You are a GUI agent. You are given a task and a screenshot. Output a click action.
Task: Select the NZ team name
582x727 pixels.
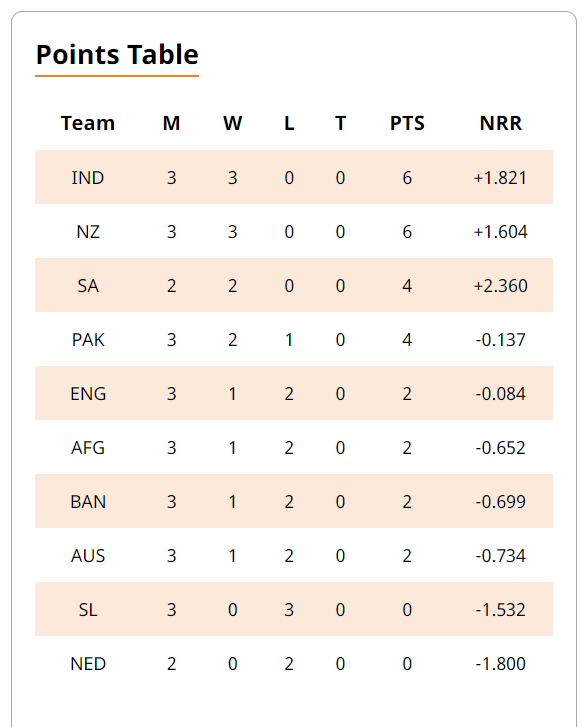88,231
